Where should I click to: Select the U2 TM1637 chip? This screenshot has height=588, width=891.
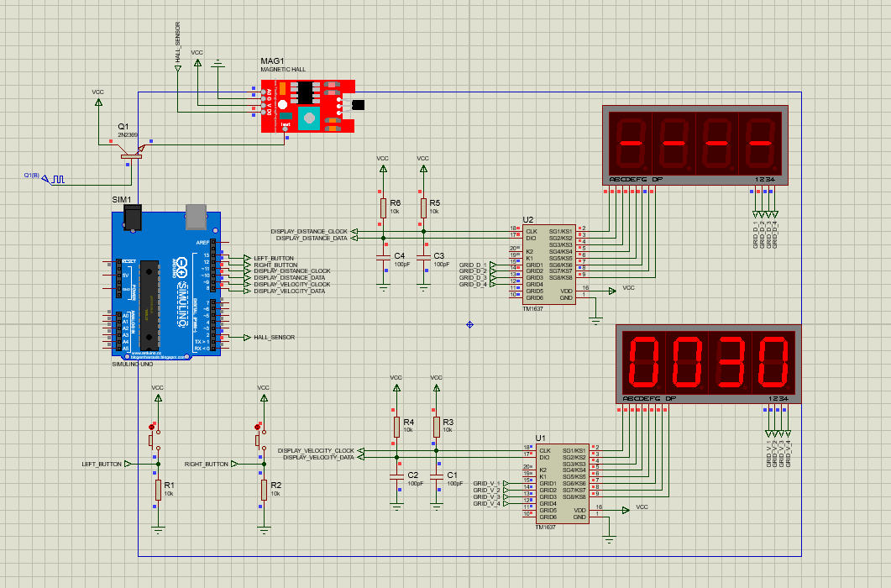(x=549, y=265)
